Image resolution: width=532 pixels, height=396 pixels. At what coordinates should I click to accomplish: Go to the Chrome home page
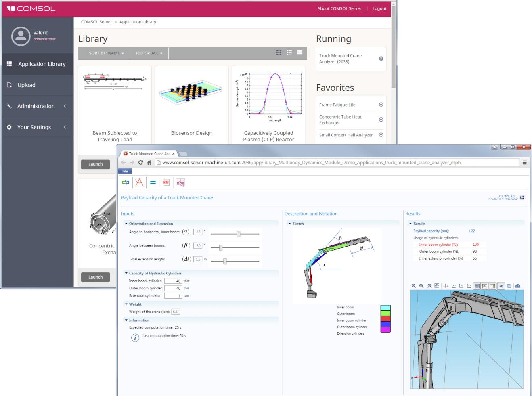(x=149, y=163)
